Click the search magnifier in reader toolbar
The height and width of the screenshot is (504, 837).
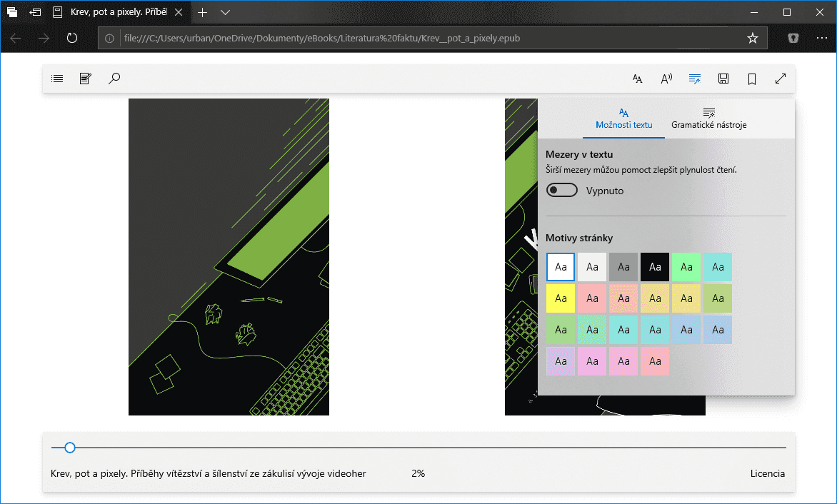114,79
